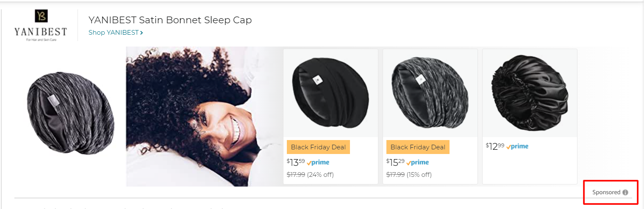Select the Black Friday Deal badge above $13.59
The image size is (644, 209).
(x=318, y=147)
